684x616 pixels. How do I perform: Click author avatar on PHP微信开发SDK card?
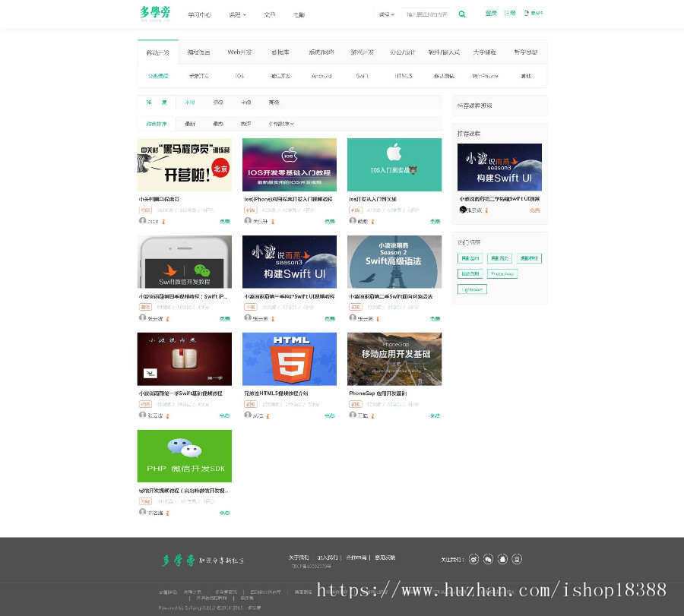point(143,512)
